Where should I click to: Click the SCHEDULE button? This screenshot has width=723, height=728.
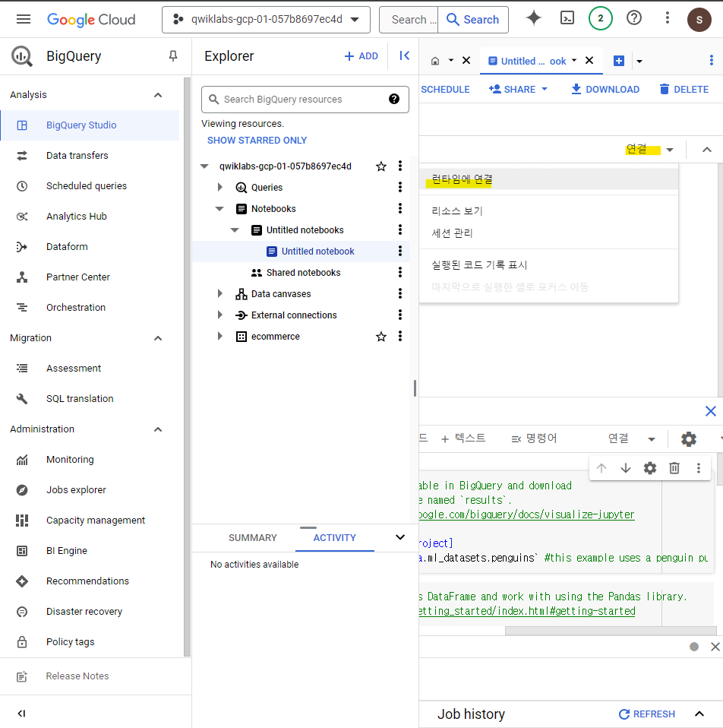[x=445, y=89]
